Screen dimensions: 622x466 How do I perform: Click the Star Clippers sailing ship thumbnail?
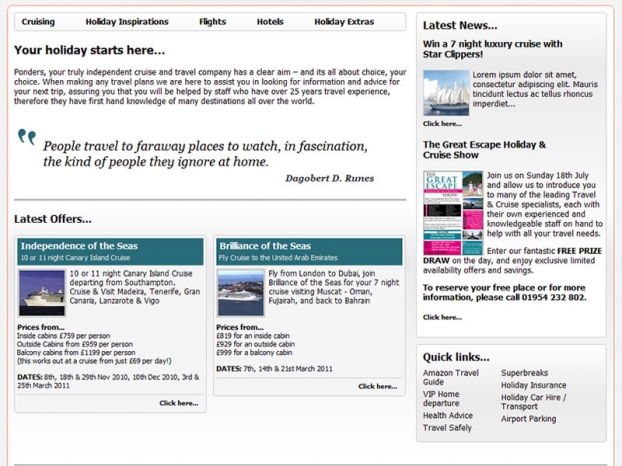pyautogui.click(x=446, y=93)
